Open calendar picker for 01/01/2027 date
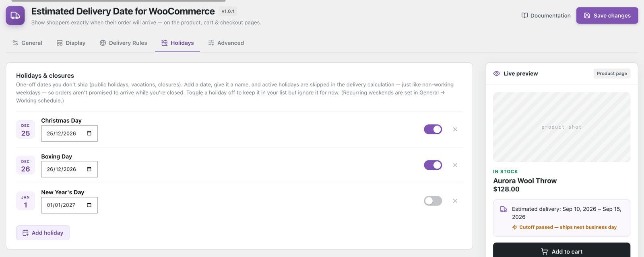 (x=89, y=205)
